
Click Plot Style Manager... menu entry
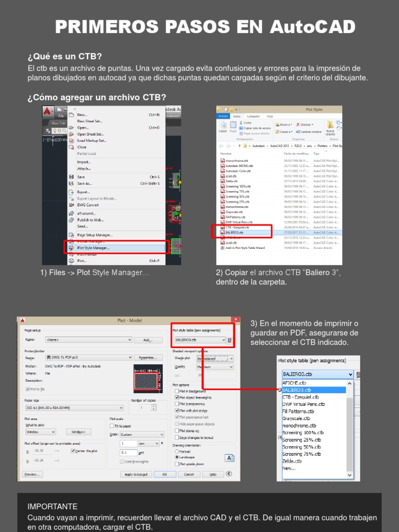pyautogui.click(x=116, y=248)
